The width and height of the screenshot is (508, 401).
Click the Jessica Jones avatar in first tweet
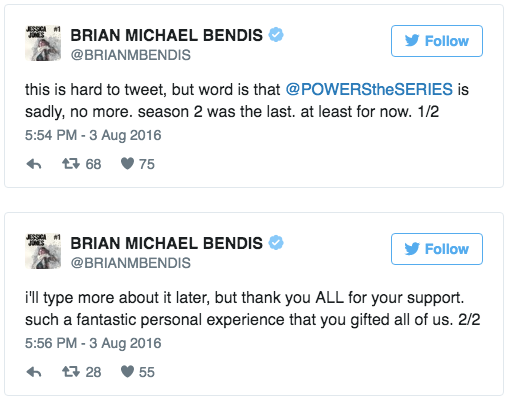tap(43, 43)
